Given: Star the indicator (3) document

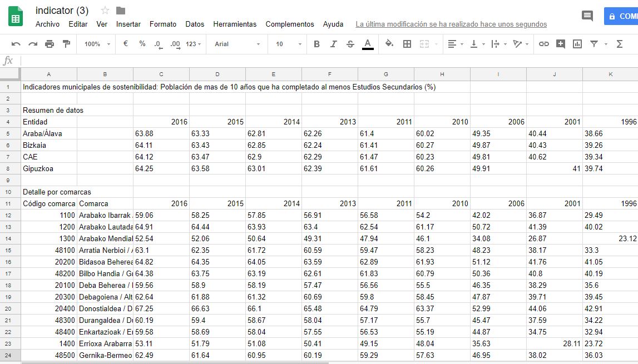Looking at the screenshot, I should coord(105,11).
